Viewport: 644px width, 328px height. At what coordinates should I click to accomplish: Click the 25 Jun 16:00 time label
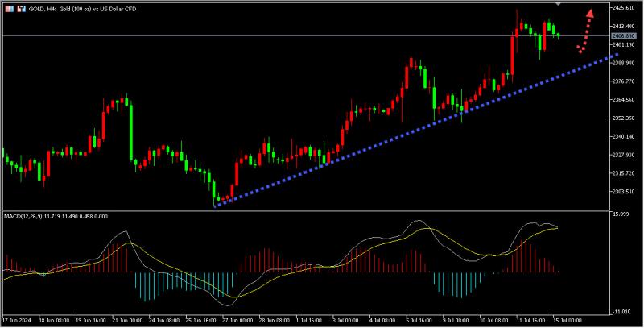(201, 320)
